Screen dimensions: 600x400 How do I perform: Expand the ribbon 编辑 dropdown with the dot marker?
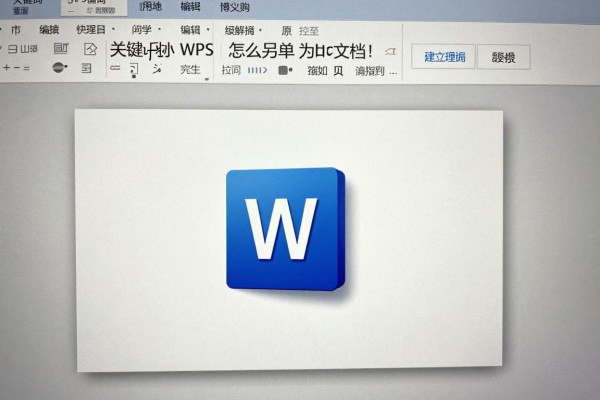point(195,29)
